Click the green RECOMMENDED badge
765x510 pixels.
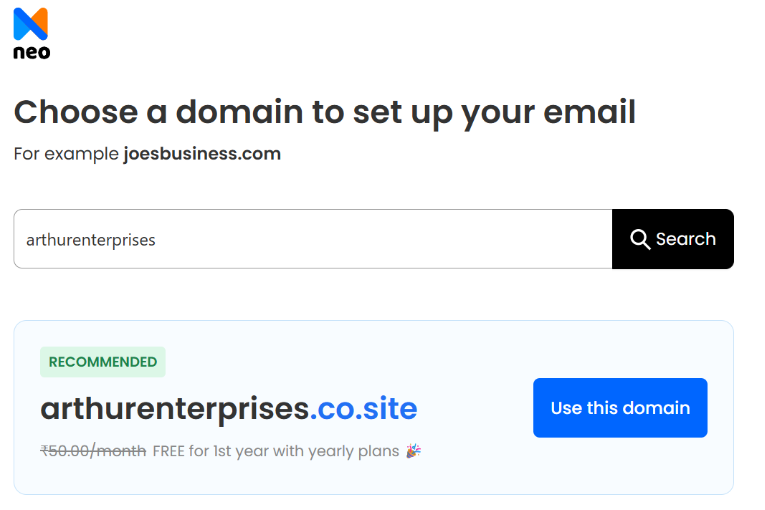pos(103,362)
